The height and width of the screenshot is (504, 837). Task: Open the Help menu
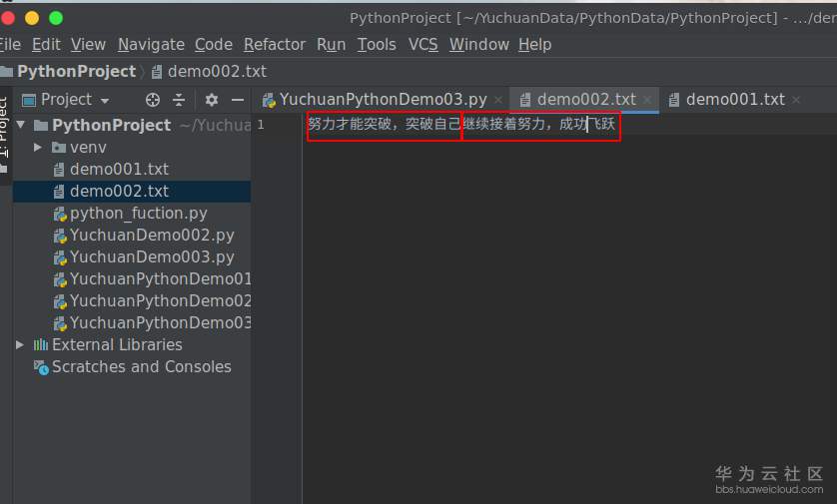tap(535, 44)
